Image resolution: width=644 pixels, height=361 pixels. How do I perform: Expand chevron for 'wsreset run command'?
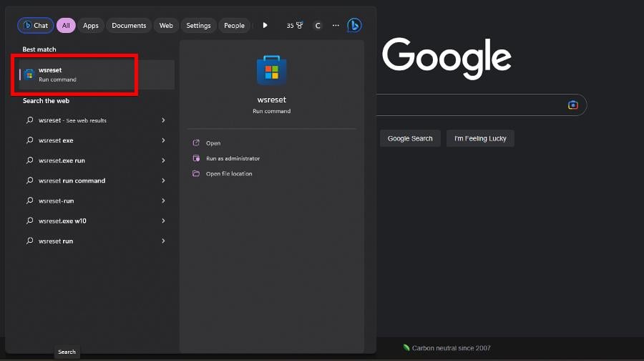click(163, 180)
